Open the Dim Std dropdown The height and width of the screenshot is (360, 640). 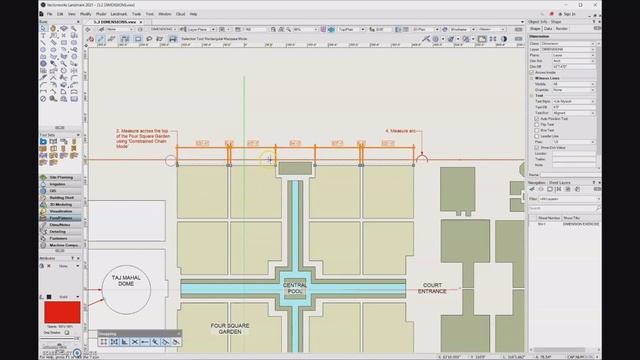coord(573,61)
